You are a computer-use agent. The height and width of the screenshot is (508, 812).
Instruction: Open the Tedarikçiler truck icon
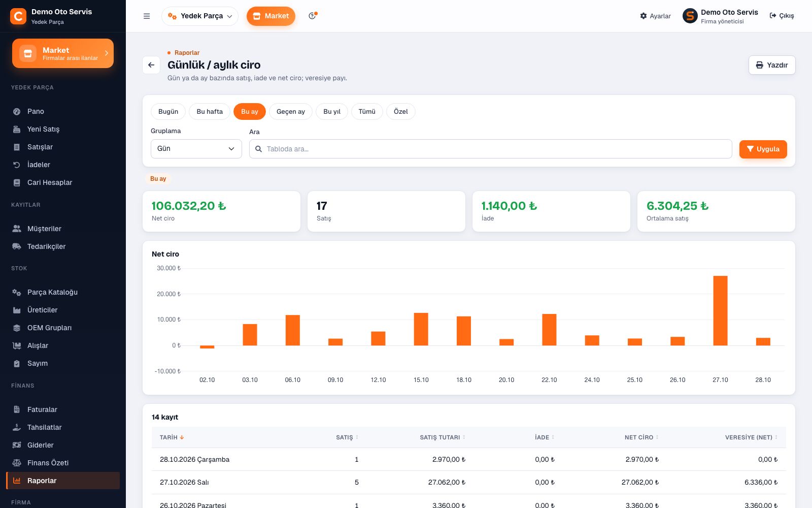pos(17,246)
